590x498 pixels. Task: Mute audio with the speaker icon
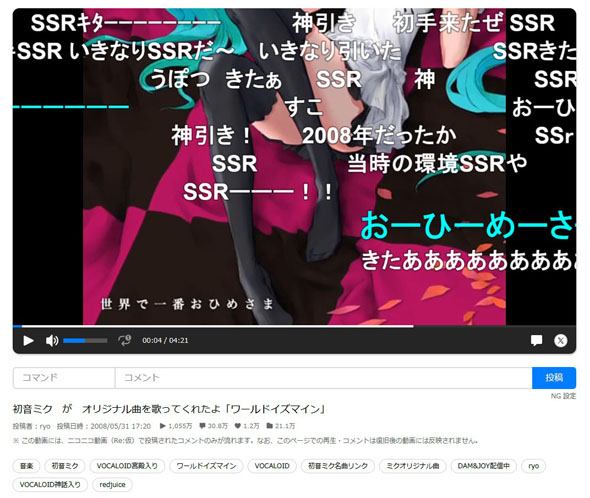pyautogui.click(x=52, y=340)
